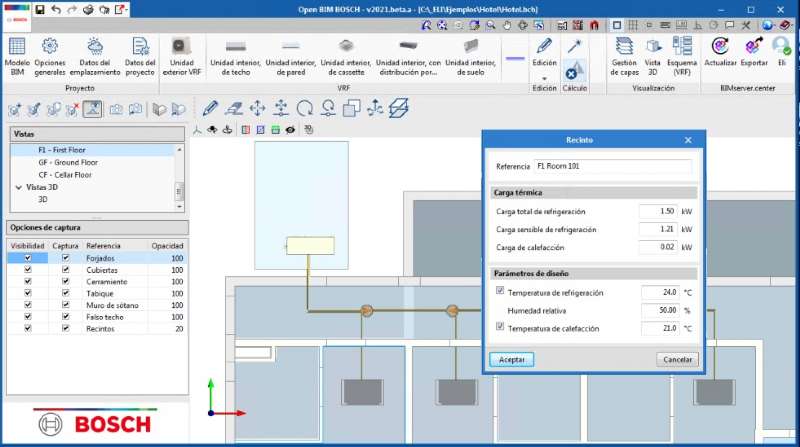The width and height of the screenshot is (800, 447).
Task: Open Opciones generales settings
Action: point(50,57)
